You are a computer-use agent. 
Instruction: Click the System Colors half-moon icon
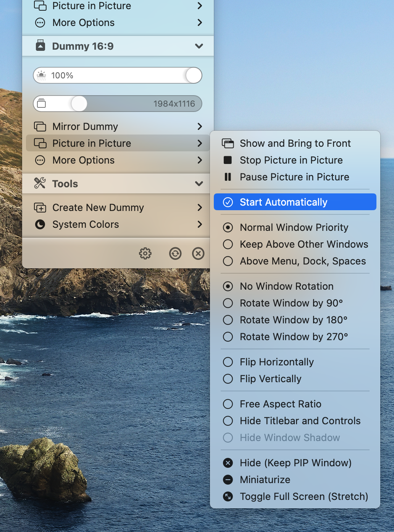[x=40, y=224]
